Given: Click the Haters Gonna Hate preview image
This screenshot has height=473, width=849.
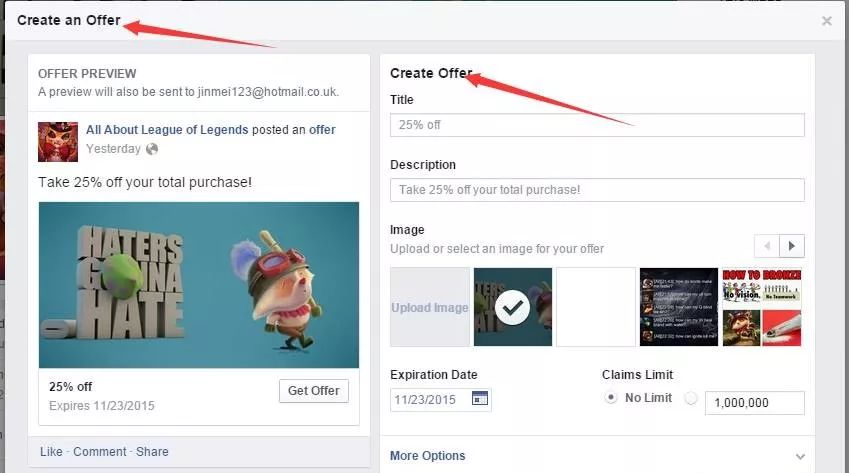Looking at the screenshot, I should pos(199,285).
